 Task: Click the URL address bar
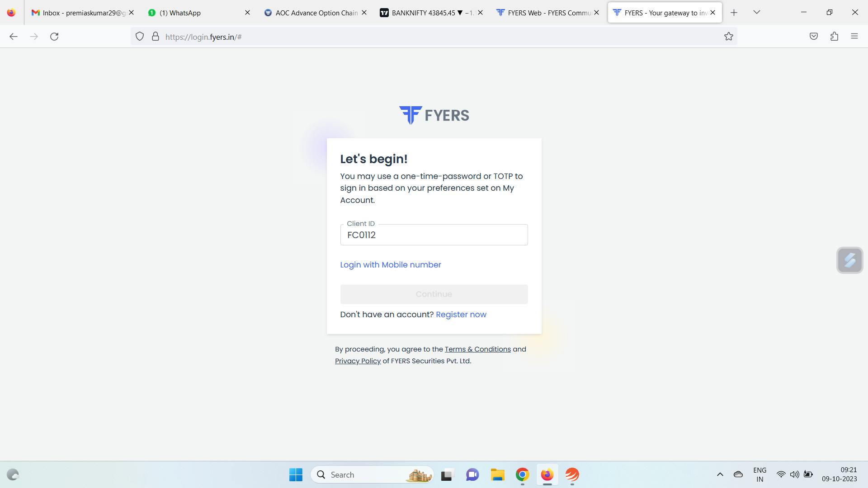click(434, 37)
